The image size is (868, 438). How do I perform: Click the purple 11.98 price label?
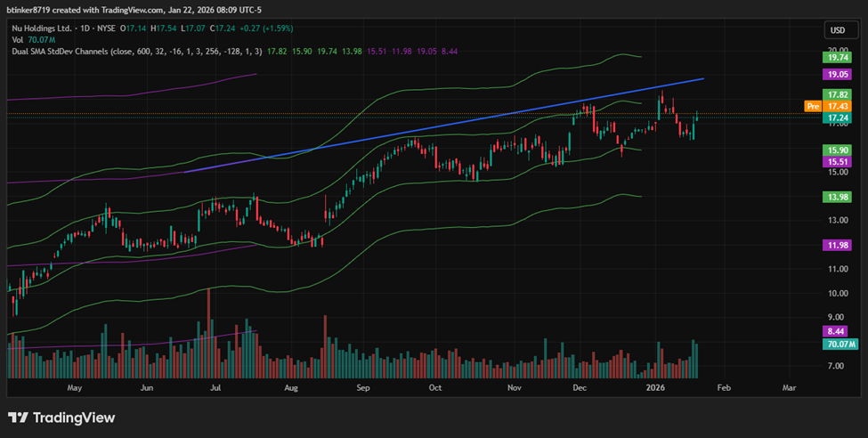(x=836, y=245)
